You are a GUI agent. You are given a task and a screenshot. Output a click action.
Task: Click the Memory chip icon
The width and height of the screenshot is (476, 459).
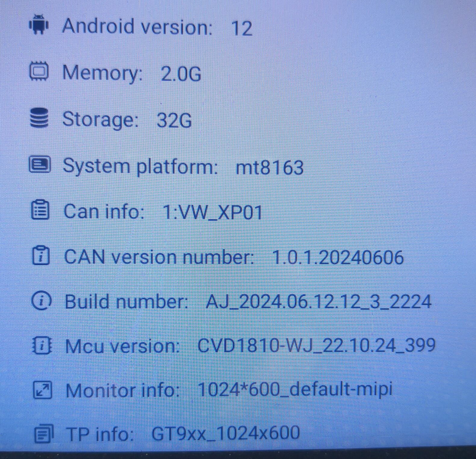39,72
